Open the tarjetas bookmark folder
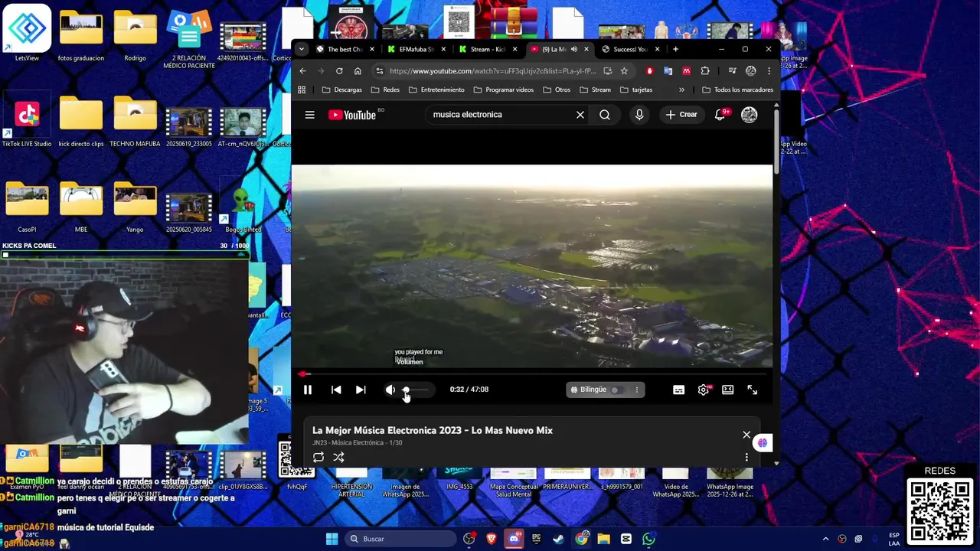The width and height of the screenshot is (980, 551). (x=636, y=90)
